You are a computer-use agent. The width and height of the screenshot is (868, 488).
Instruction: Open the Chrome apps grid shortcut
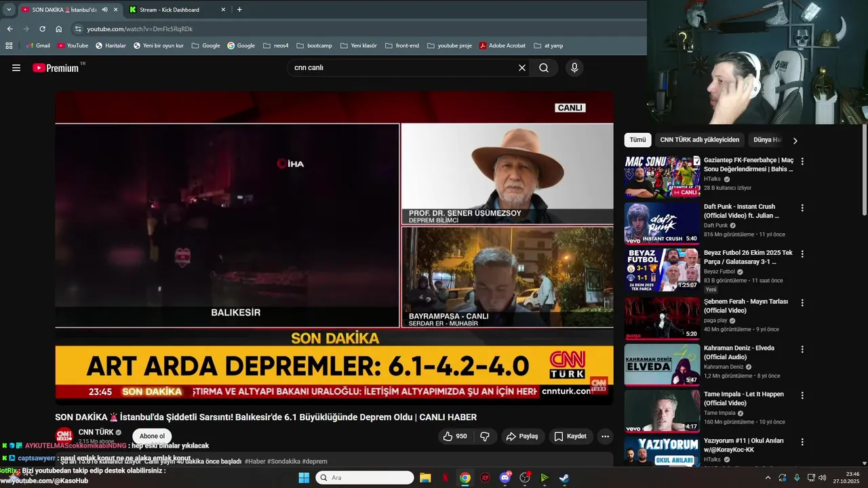pos(9,45)
